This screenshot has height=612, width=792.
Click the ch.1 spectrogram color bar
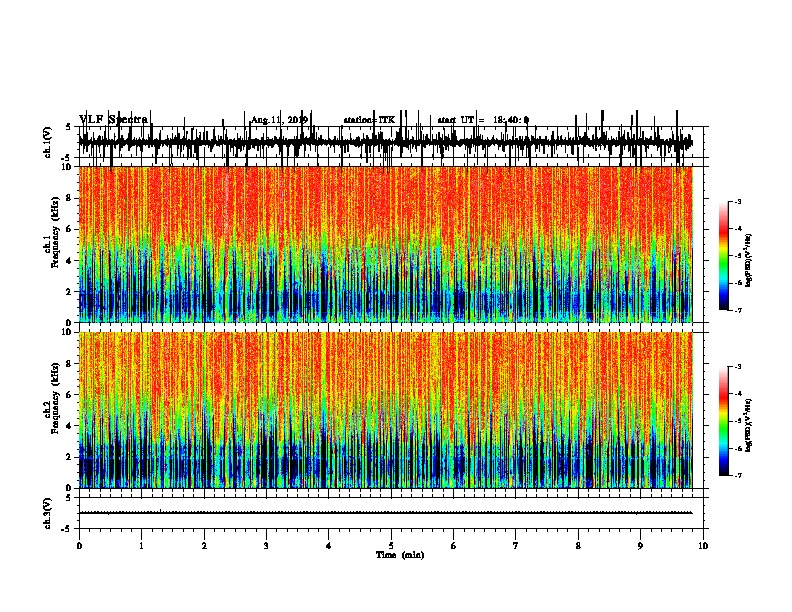[x=724, y=256]
